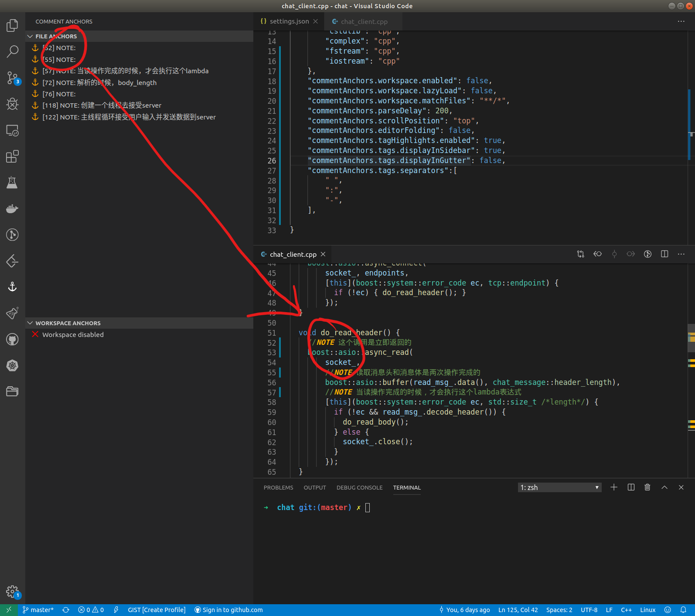The image size is (695, 616).
Task: Open the Project Manager folder icon
Action: point(12,391)
